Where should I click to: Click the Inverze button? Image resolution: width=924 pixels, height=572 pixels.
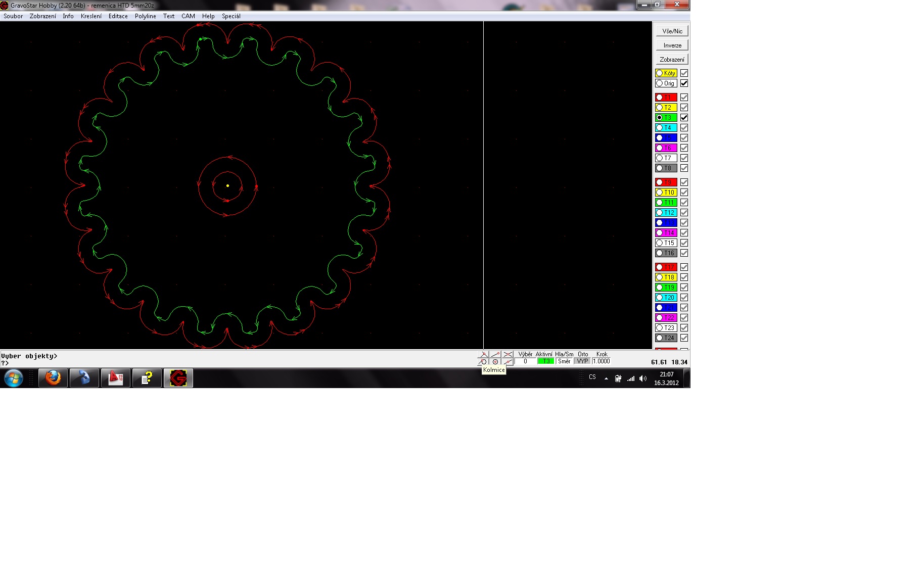(672, 45)
